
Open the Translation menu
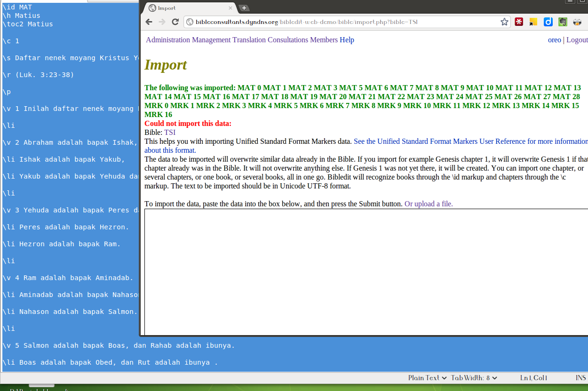(249, 40)
